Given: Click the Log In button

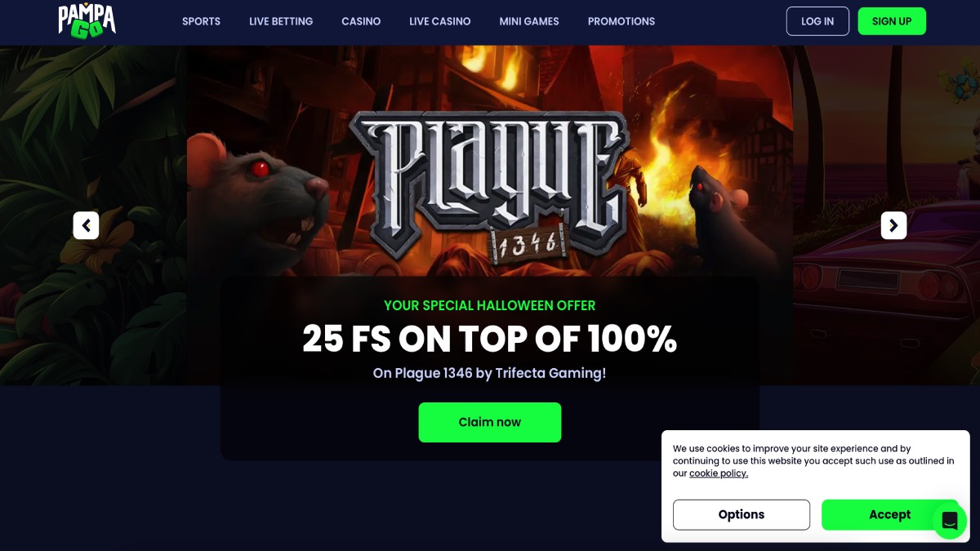Looking at the screenshot, I should (x=817, y=21).
